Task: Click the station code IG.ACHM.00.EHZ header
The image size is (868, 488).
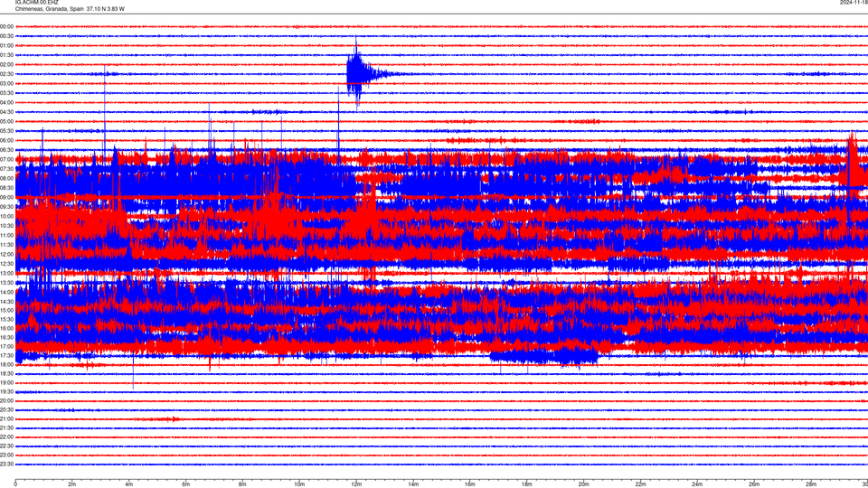Action: tap(36, 2)
